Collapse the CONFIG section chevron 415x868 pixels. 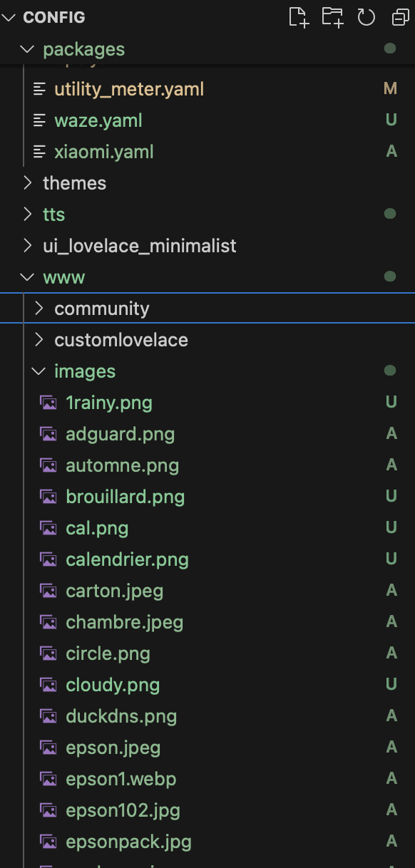(9, 17)
